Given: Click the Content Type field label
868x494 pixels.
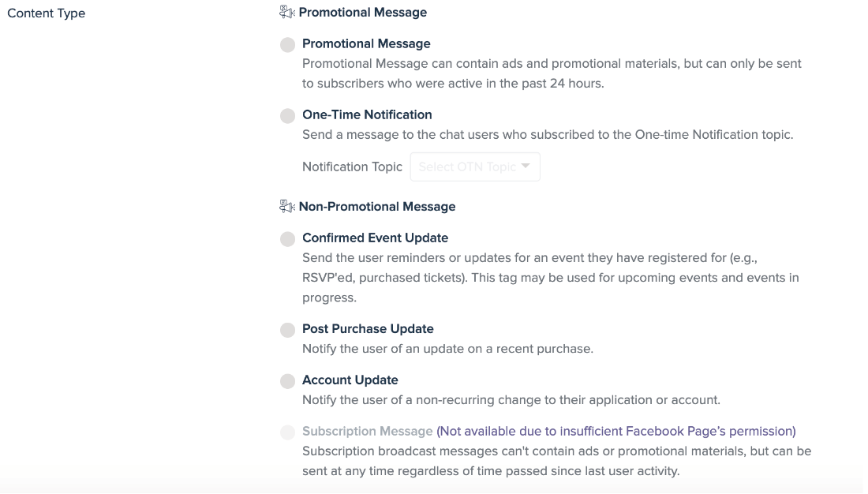Looking at the screenshot, I should coord(47,13).
